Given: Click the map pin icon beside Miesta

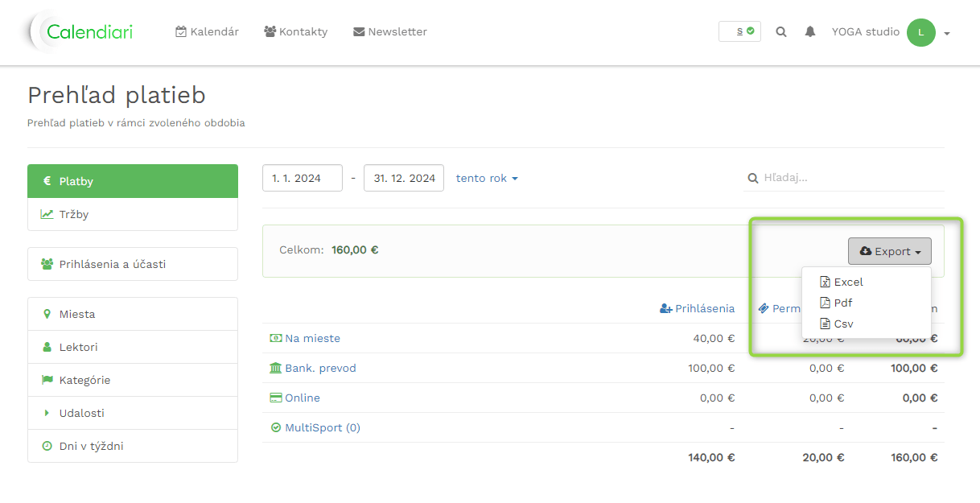Looking at the screenshot, I should tap(47, 314).
